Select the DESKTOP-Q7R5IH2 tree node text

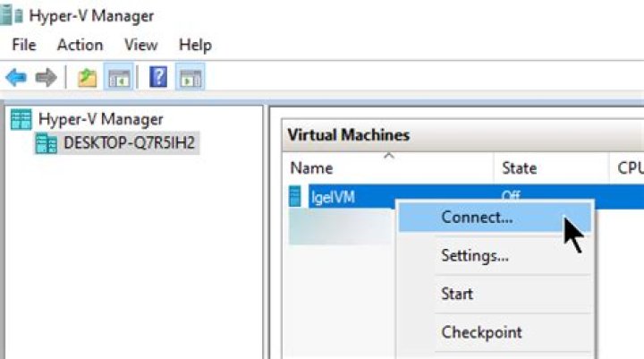129,143
